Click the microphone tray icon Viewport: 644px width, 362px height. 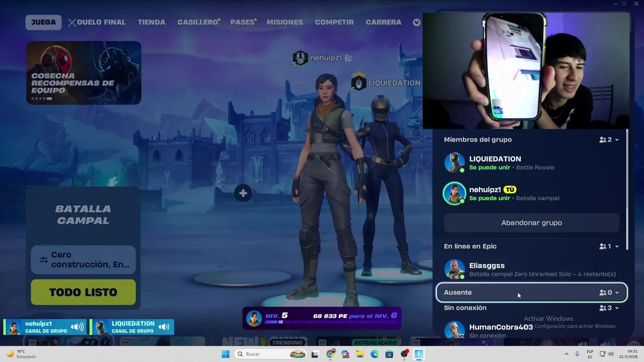577,354
